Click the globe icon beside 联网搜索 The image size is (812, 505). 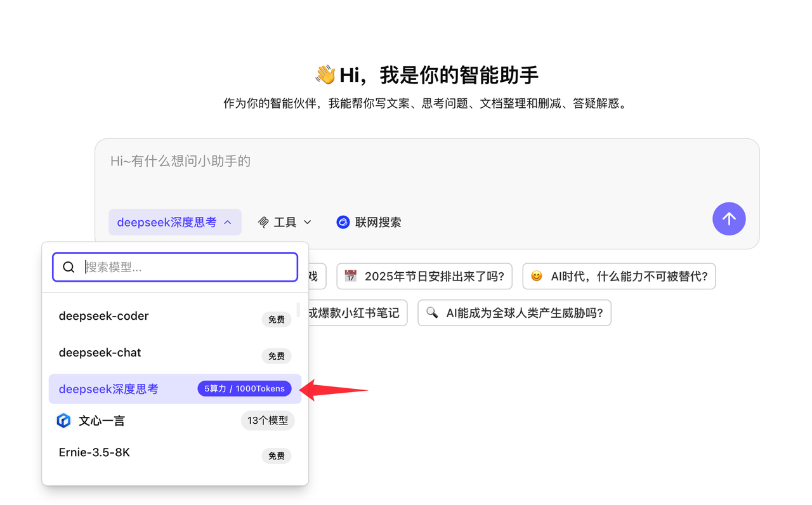[x=343, y=222]
